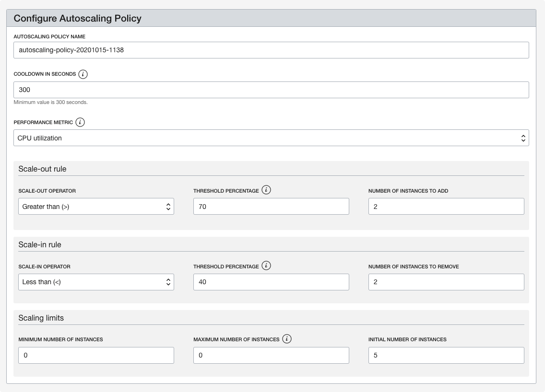Click the Performance Metric info icon
Screen dimensions: 545x392
coord(80,122)
